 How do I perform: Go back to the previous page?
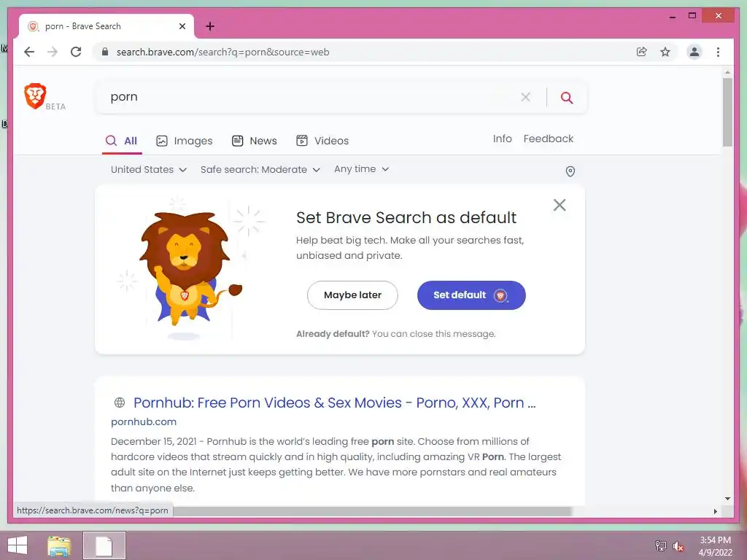[29, 52]
